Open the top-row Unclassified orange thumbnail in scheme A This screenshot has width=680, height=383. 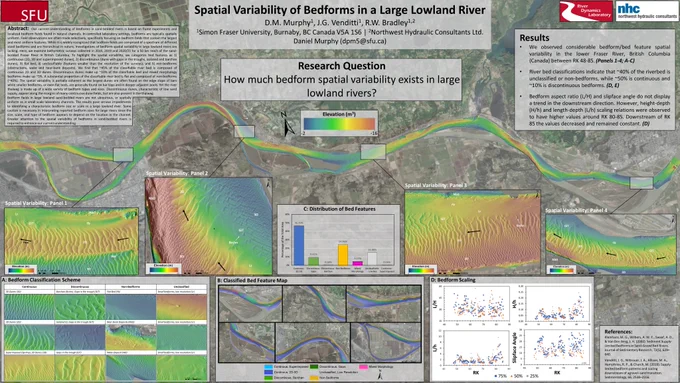coord(182,308)
